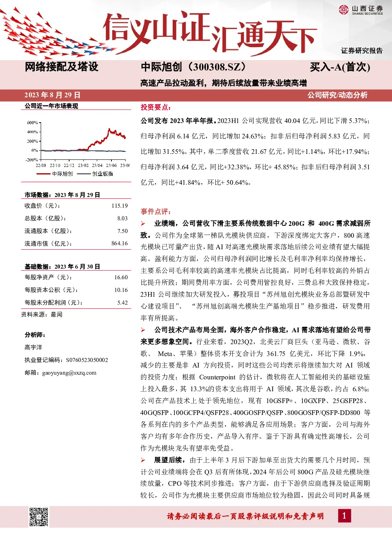This screenshot has height=555, width=392.
Task: Click the sector heading 网络接配及塔设
Action: coord(62,67)
